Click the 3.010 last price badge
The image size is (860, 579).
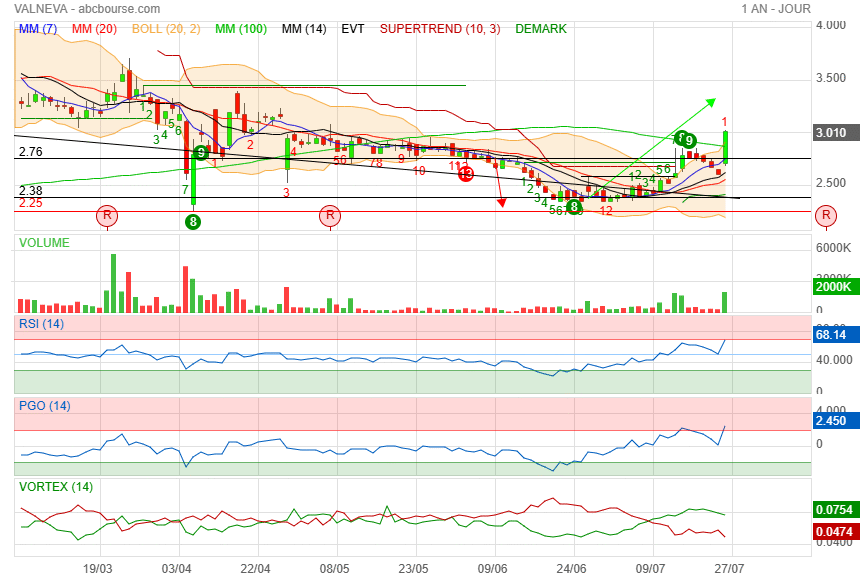click(x=836, y=133)
